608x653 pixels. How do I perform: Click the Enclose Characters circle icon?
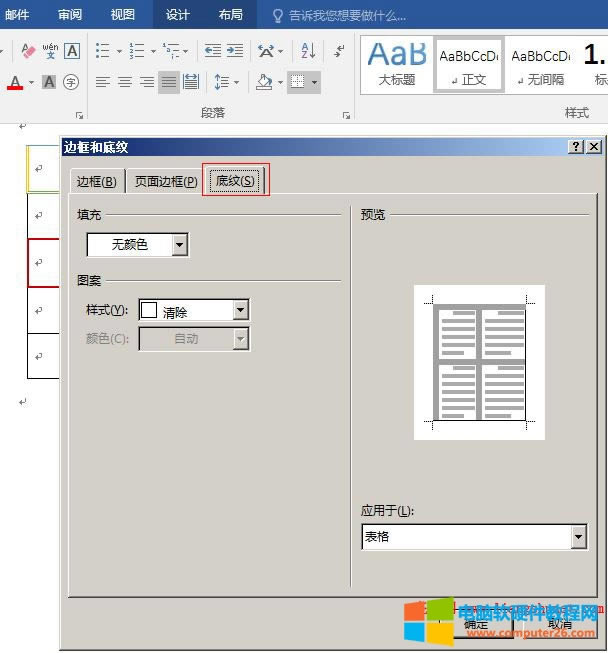(71, 82)
